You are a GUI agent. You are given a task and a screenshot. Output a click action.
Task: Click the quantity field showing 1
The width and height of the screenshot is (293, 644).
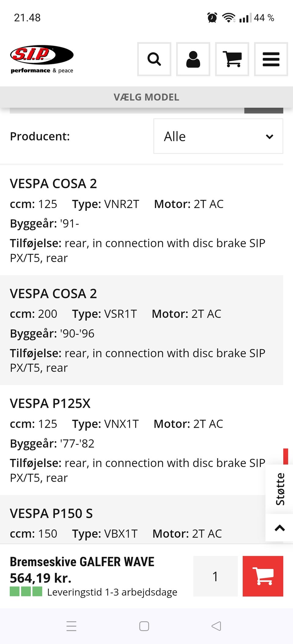tap(215, 576)
